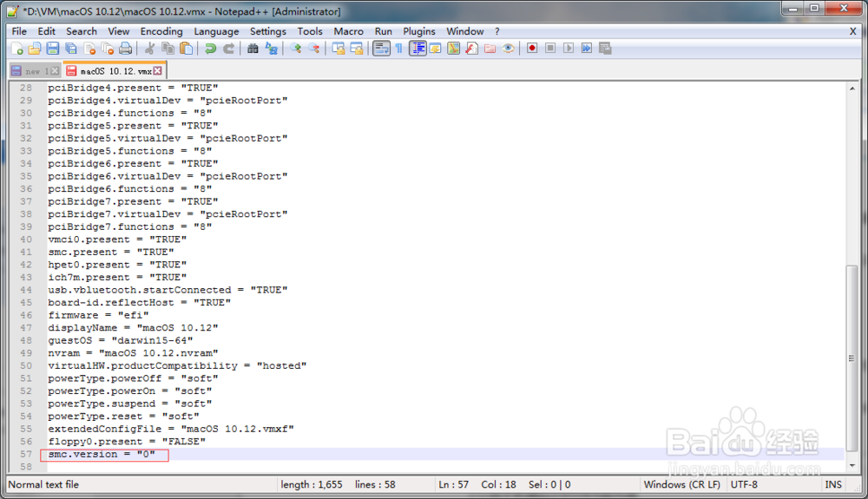This screenshot has height=499, width=868.
Task: Open the Search menu
Action: 82,31
